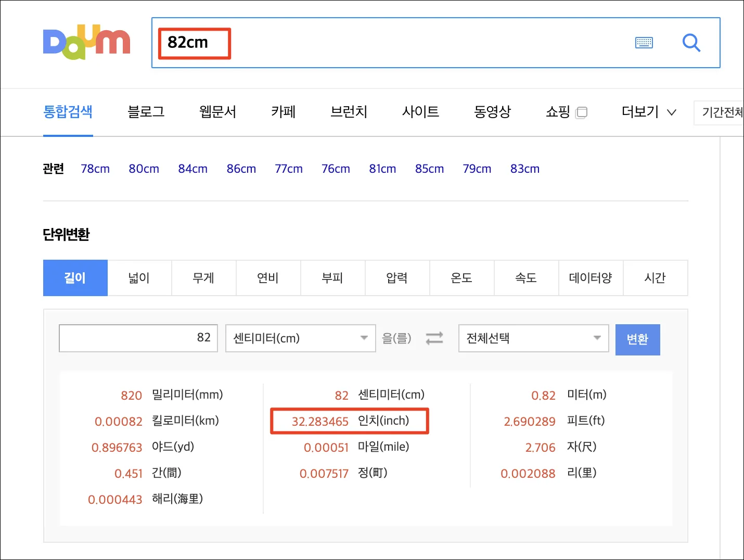Open the on-screen keyboard icon
The height and width of the screenshot is (560, 744).
point(644,43)
